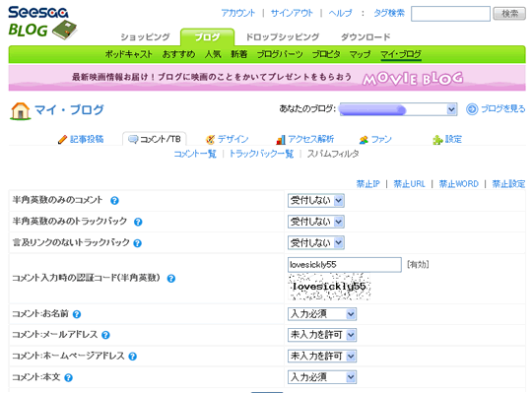The image size is (532, 393).
Task: Click the circular arrow icon by ブログを見る
Action: coord(472,109)
